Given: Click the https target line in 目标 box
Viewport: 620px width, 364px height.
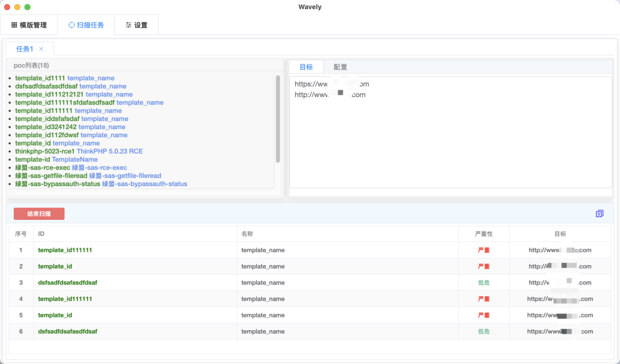Looking at the screenshot, I should click(x=332, y=84).
